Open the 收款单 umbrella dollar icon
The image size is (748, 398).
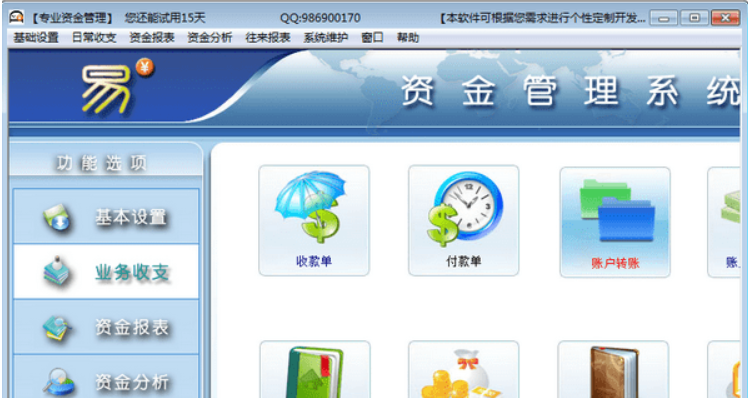(x=314, y=220)
